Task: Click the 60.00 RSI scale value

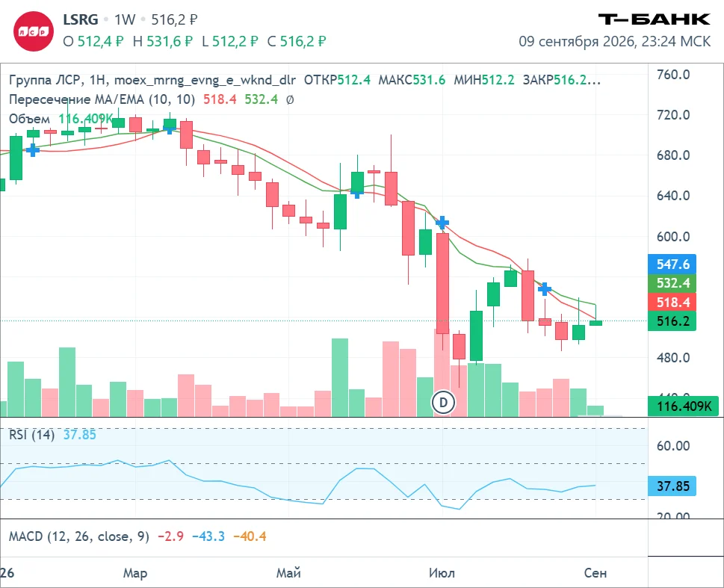Action: (673, 446)
